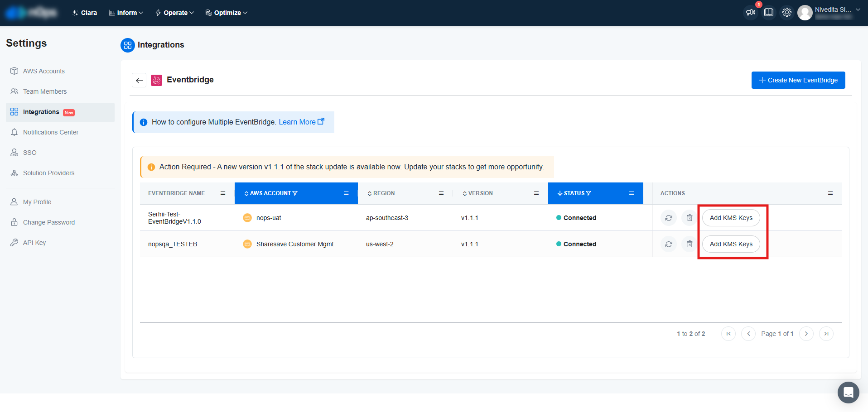Open the announcements megaphone icon
Screen dimensions: 868x412
751,13
